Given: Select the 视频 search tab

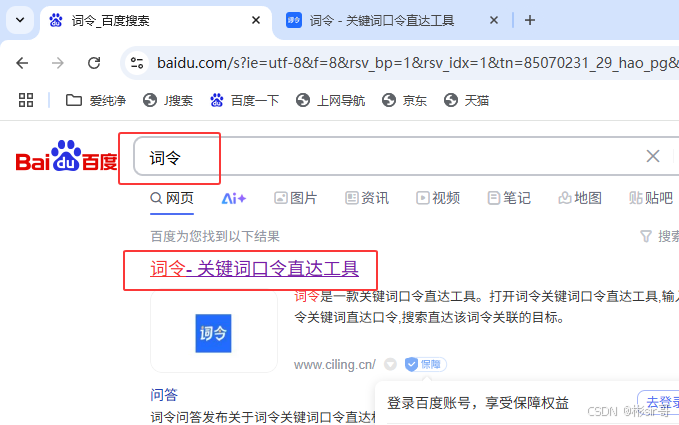Looking at the screenshot, I should [438, 198].
